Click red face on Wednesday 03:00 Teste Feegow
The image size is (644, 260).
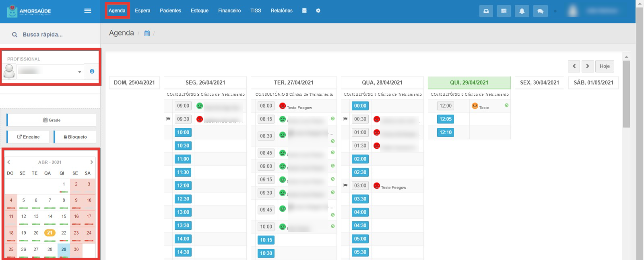point(377,186)
